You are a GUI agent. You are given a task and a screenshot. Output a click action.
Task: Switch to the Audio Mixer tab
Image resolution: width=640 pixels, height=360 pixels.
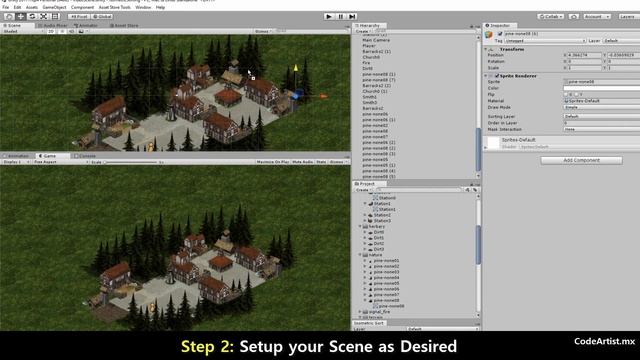[x=53, y=25]
